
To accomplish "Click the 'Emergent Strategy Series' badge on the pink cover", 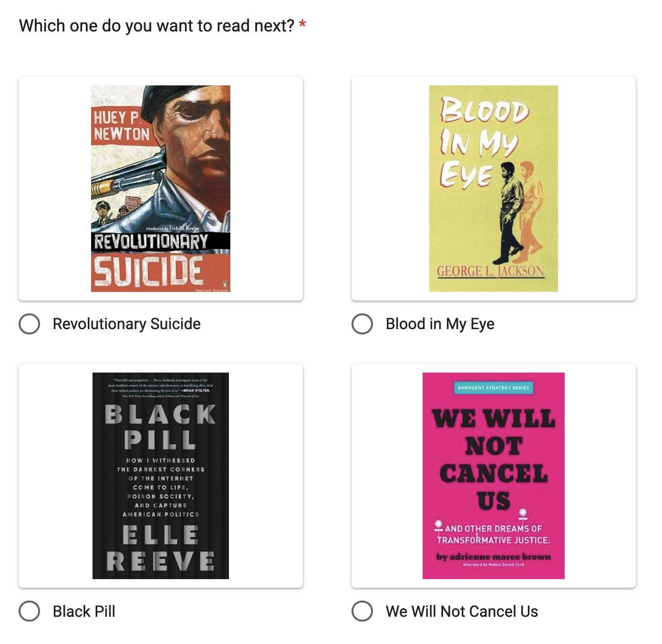I will point(494,388).
